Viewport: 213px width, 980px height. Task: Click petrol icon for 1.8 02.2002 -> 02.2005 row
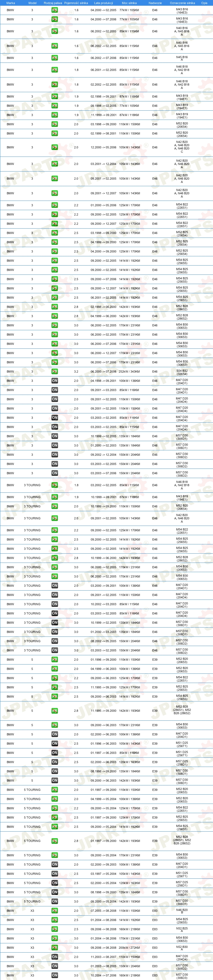[54, 85]
